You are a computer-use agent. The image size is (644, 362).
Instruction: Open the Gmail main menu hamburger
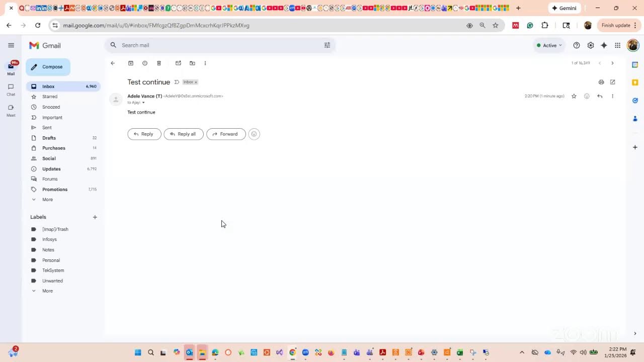point(11,45)
